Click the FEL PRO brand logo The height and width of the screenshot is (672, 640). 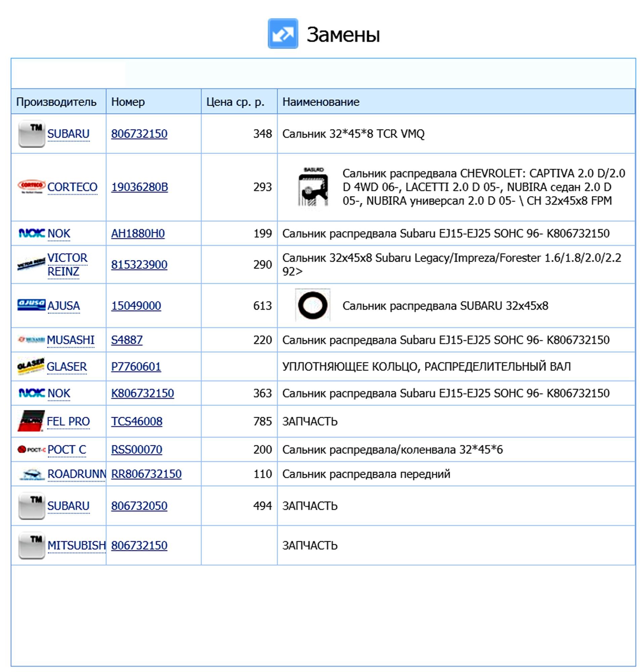pyautogui.click(x=31, y=421)
